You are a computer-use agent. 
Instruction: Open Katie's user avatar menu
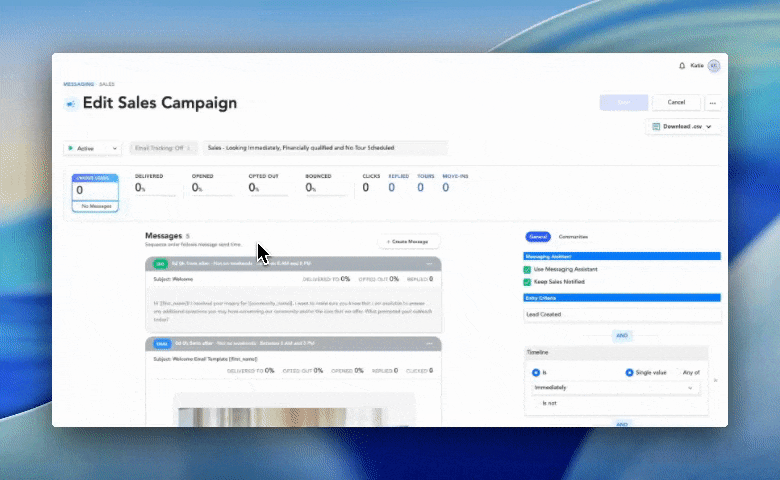[714, 66]
